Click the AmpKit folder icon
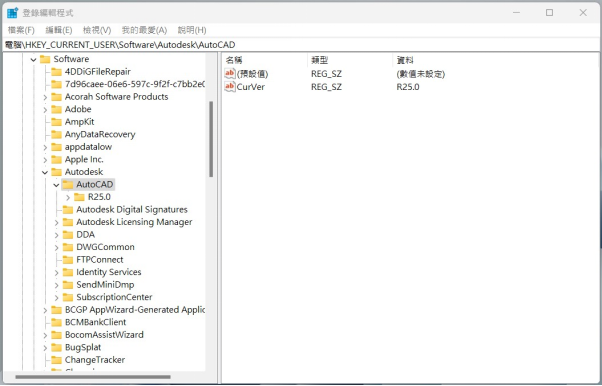This screenshot has height=386, width=602. (56, 122)
